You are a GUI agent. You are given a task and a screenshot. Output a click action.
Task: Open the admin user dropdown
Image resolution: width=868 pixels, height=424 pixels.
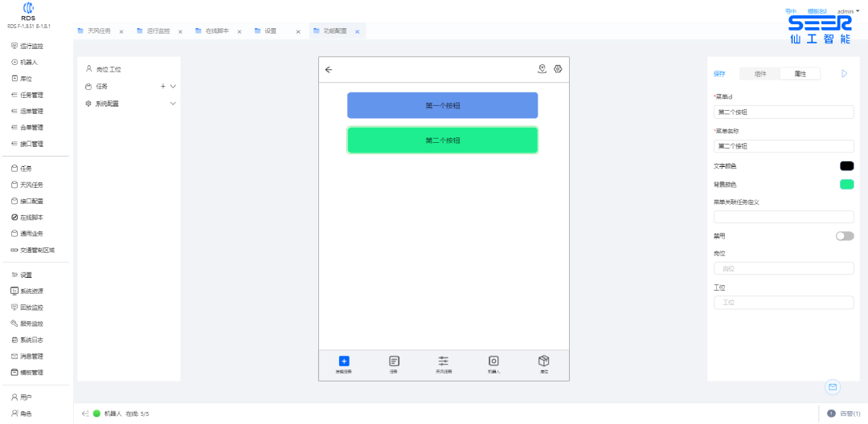pos(848,11)
